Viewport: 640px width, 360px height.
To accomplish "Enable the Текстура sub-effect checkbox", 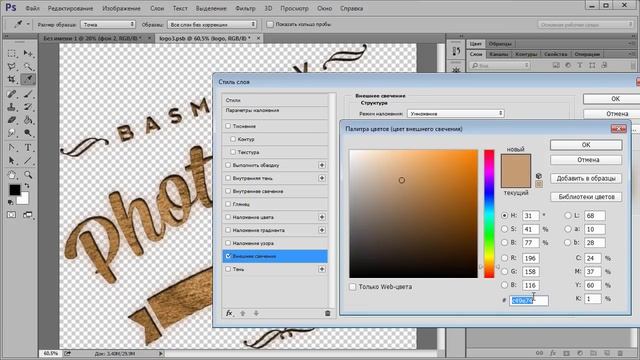I will pyautogui.click(x=233, y=152).
